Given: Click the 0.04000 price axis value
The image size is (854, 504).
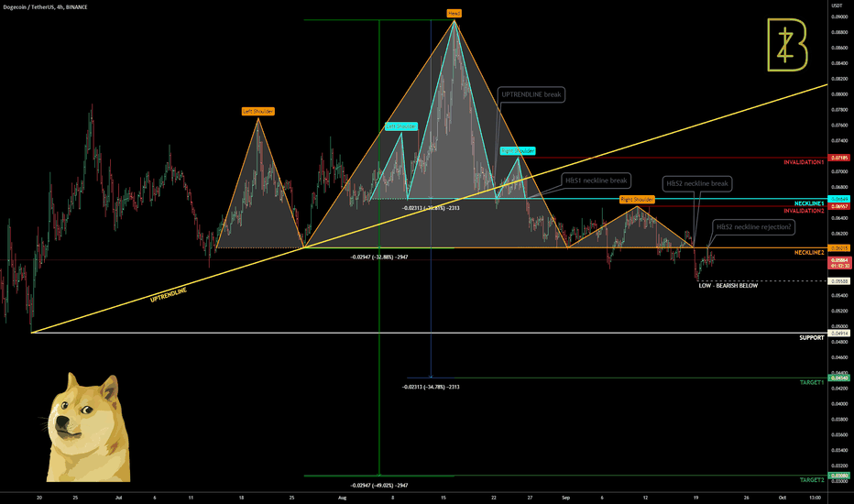Looking at the screenshot, I should tap(839, 404).
